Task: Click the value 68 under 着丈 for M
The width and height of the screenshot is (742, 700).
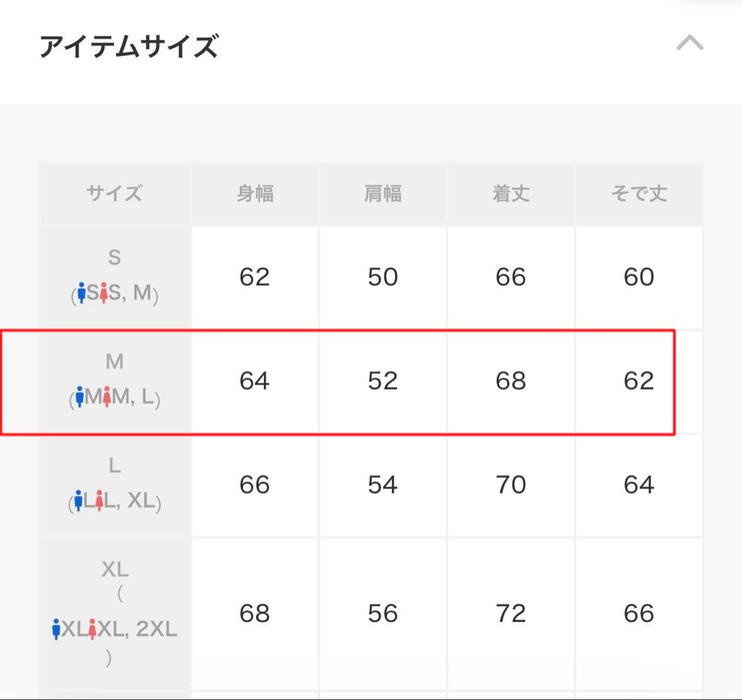Action: tap(511, 381)
